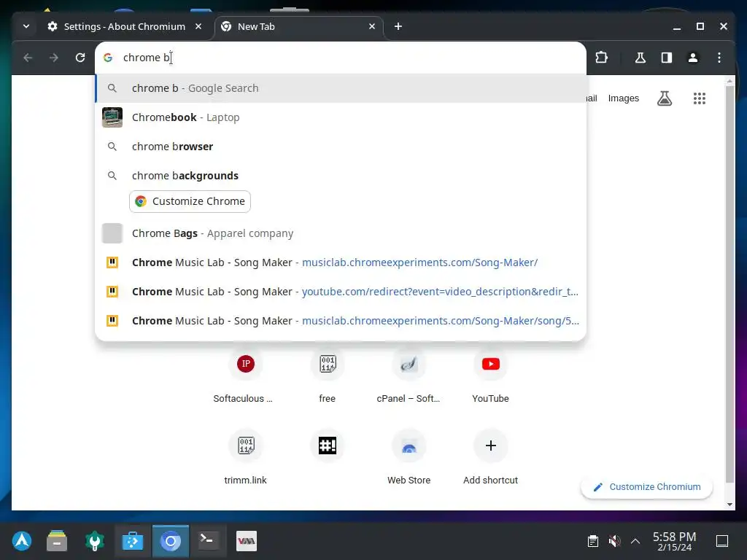This screenshot has height=560, width=747.
Task: Open a new tab with plus button
Action: click(398, 27)
